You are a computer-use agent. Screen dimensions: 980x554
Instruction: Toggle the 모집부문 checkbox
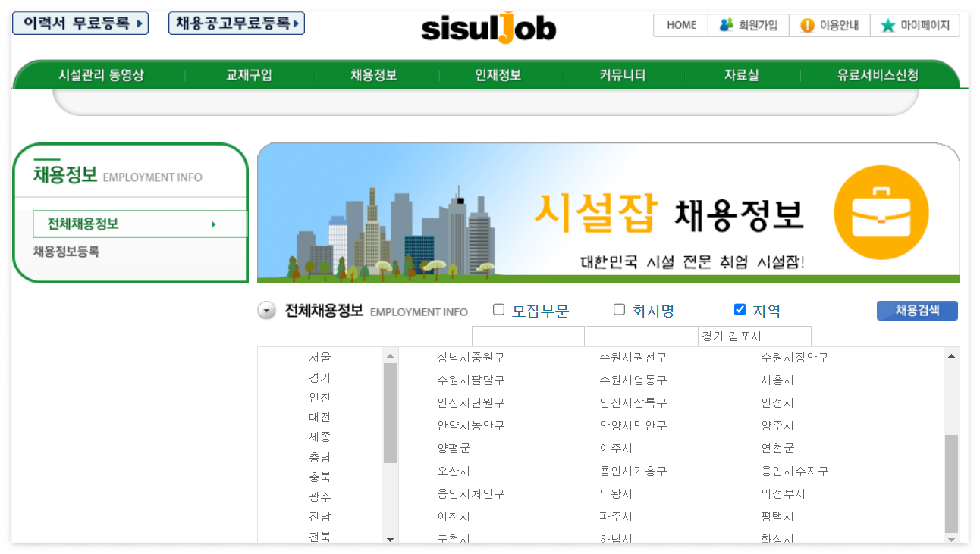click(498, 309)
